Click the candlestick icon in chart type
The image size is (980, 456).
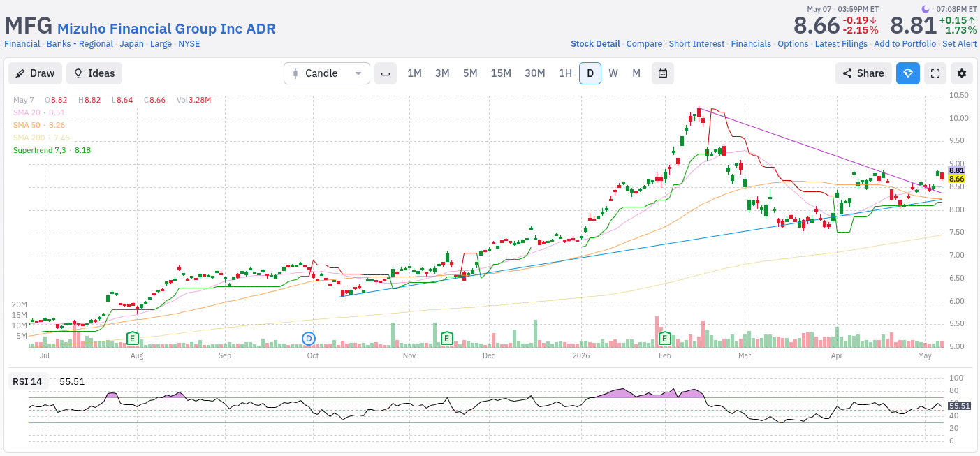click(295, 73)
